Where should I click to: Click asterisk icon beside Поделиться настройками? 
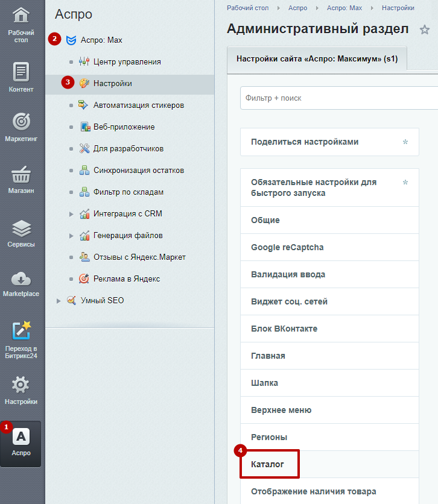pos(405,142)
